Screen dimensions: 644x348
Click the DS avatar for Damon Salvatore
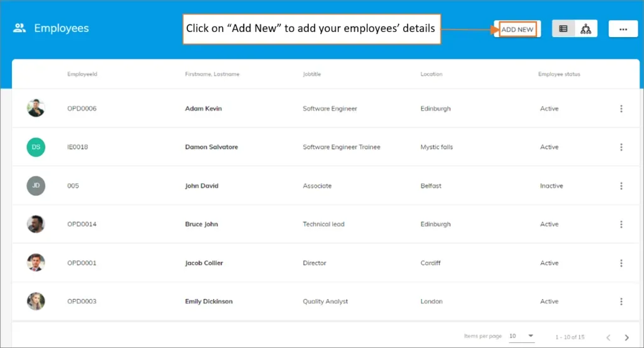click(x=36, y=147)
